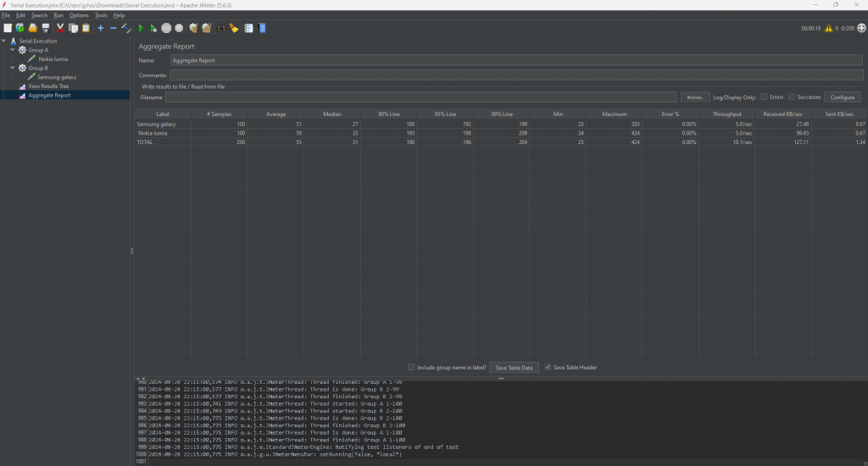The height and width of the screenshot is (466, 868).
Task: Open the Run menu
Action: pos(58,15)
